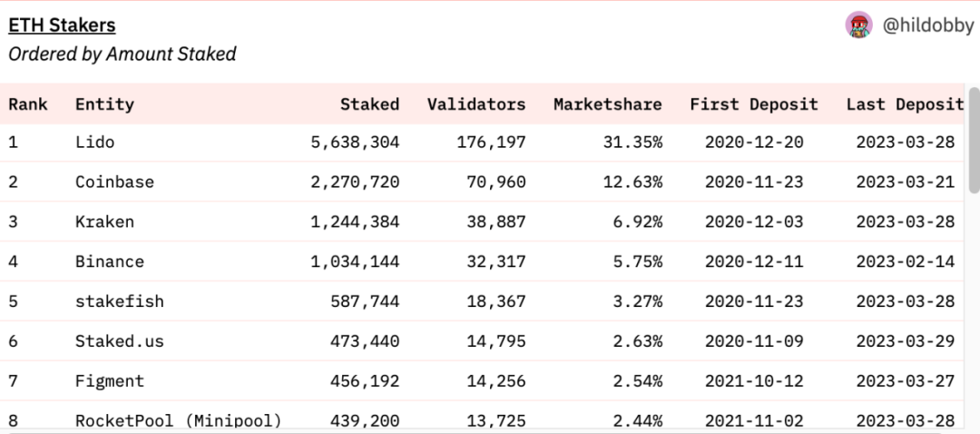Sort by the Staked column header
This screenshot has height=434, width=980.
(369, 104)
